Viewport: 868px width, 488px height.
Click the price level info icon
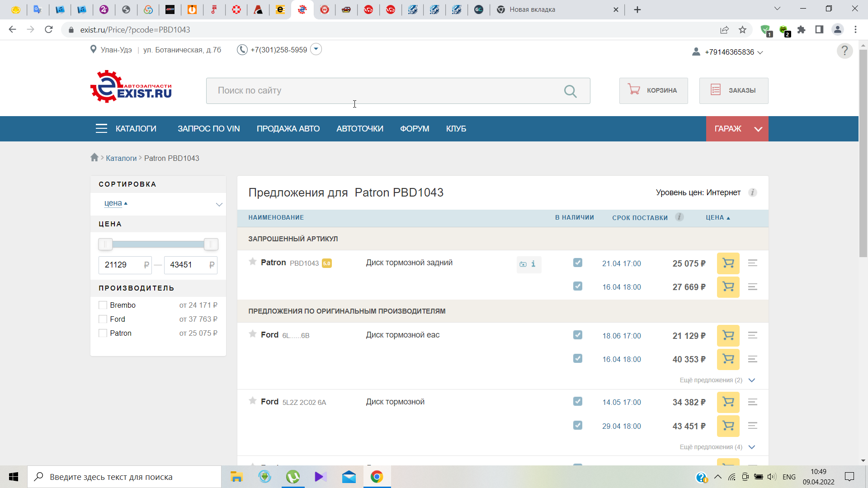[753, 192]
